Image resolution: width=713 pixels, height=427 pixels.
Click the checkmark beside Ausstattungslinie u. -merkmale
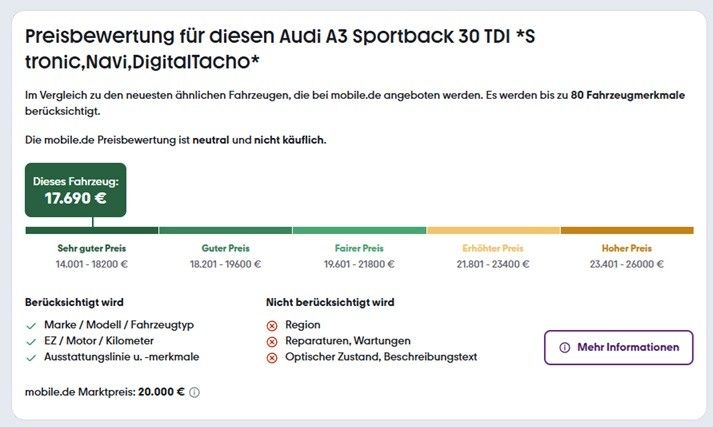pyautogui.click(x=31, y=358)
